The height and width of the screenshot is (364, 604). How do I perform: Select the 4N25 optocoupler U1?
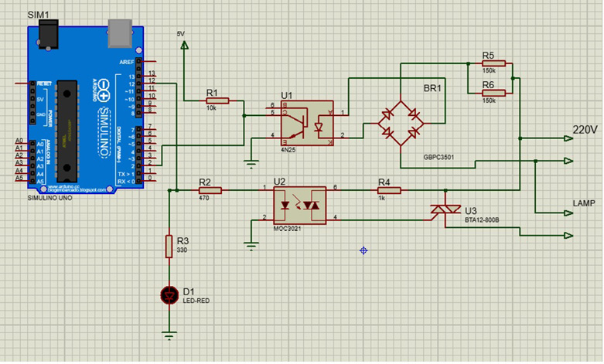click(x=306, y=122)
